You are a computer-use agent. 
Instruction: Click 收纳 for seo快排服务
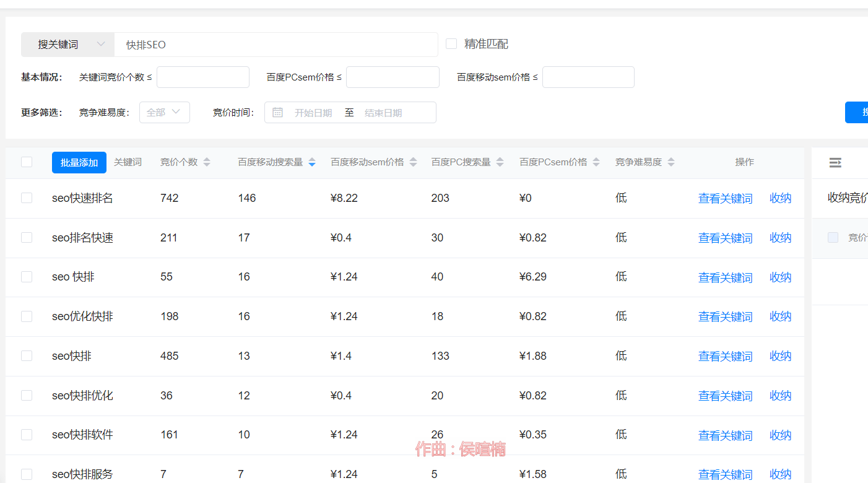click(780, 474)
